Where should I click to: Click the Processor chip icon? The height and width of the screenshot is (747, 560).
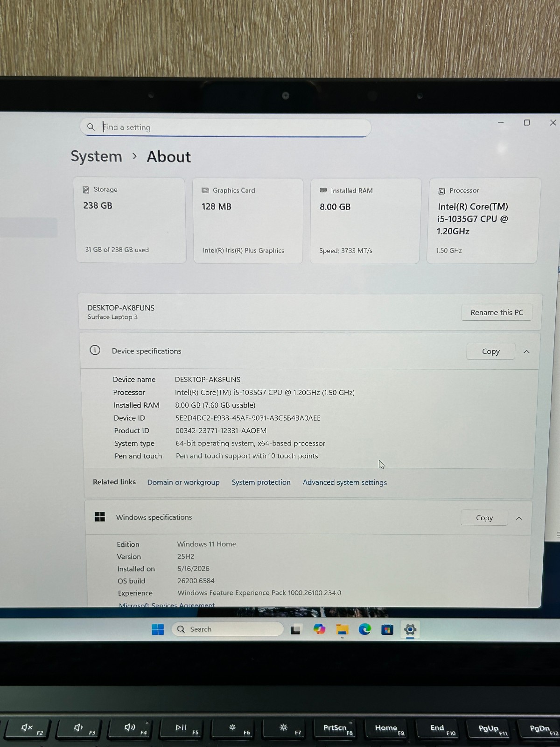[441, 191]
